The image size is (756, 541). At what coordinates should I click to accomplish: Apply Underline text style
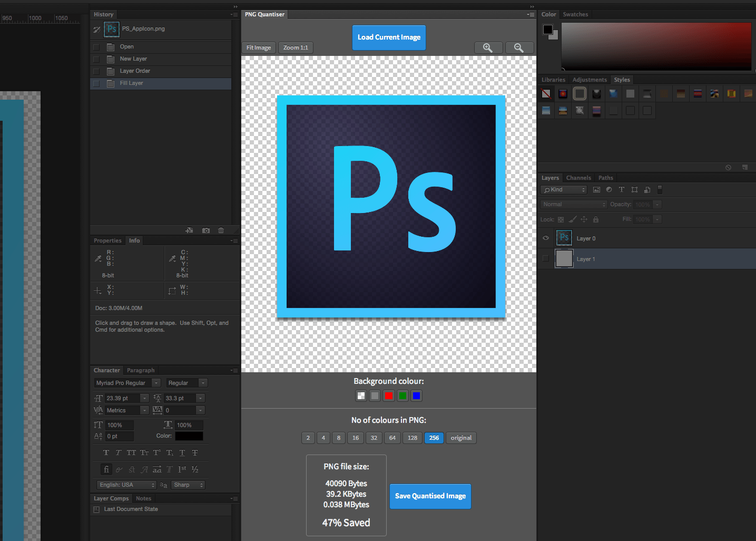182,452
